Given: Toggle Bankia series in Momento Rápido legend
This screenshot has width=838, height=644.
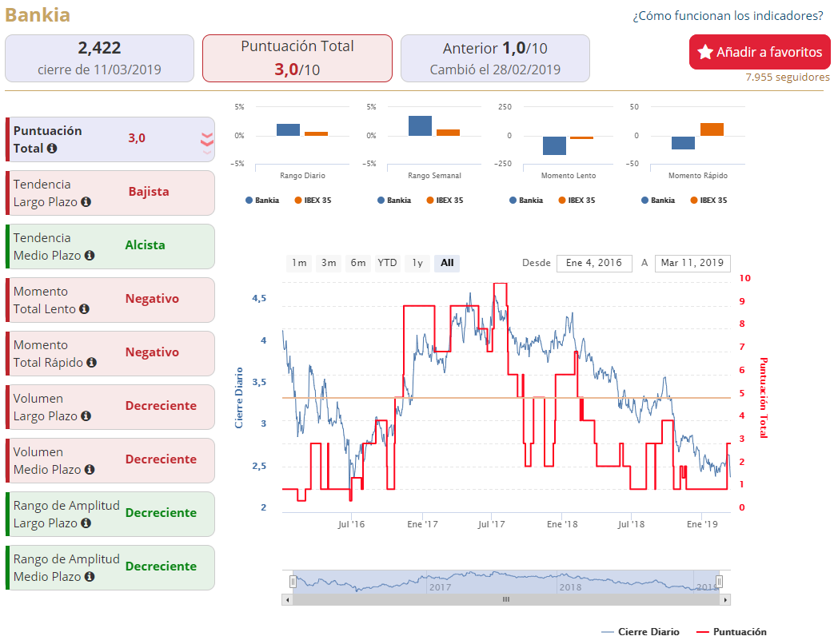Looking at the screenshot, I should tap(658, 201).
